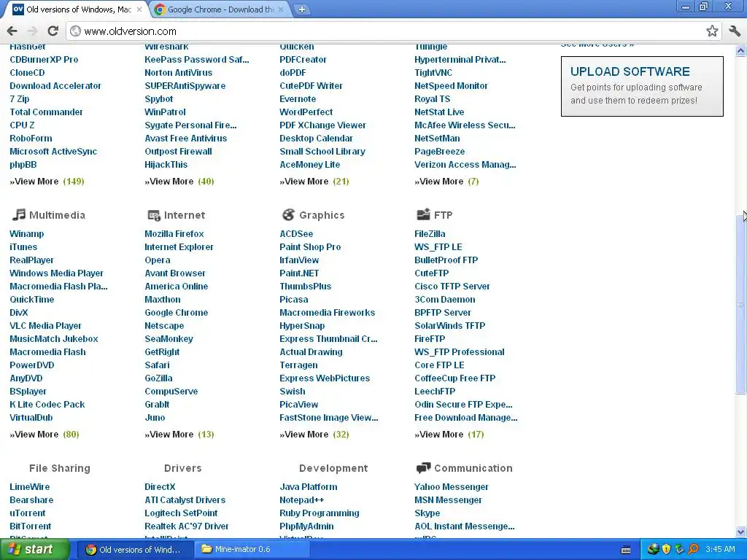Click the Communication speech bubble icon

coord(423,468)
